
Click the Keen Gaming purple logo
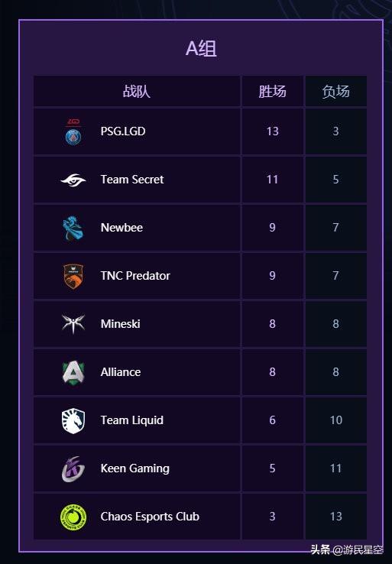pos(73,468)
